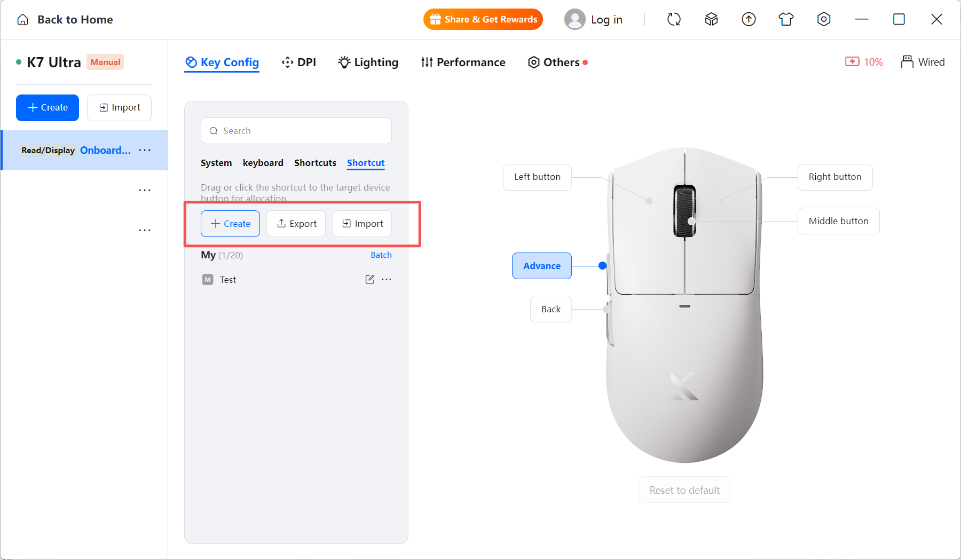Click the Share & Get Rewards button

click(x=483, y=19)
